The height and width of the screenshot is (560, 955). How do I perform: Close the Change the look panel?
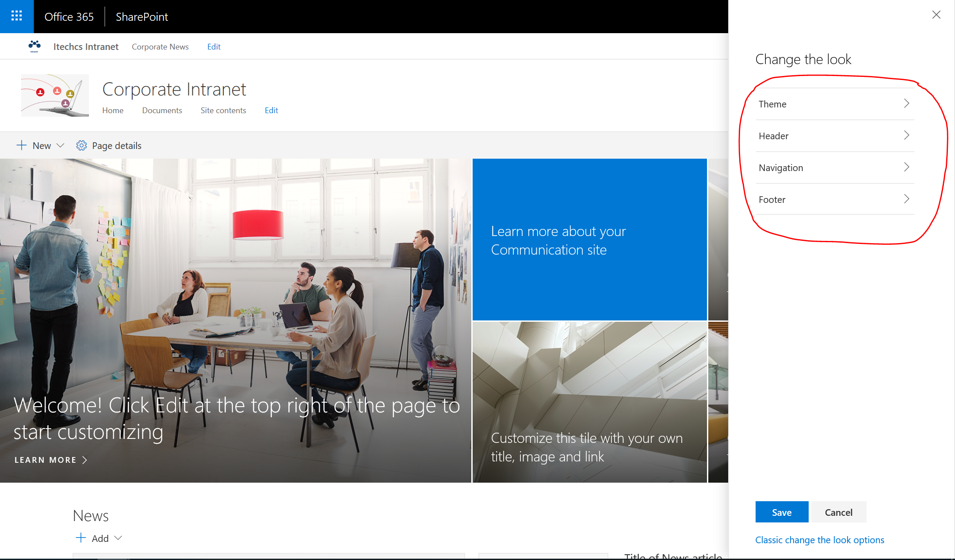pos(936,15)
